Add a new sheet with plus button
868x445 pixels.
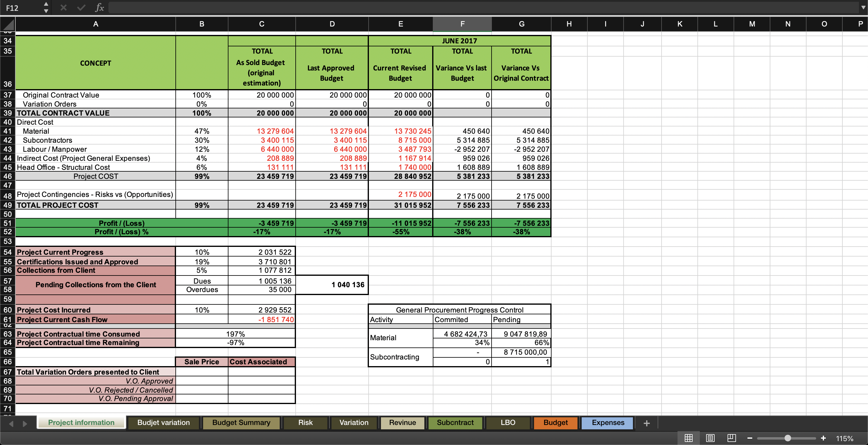tap(646, 423)
